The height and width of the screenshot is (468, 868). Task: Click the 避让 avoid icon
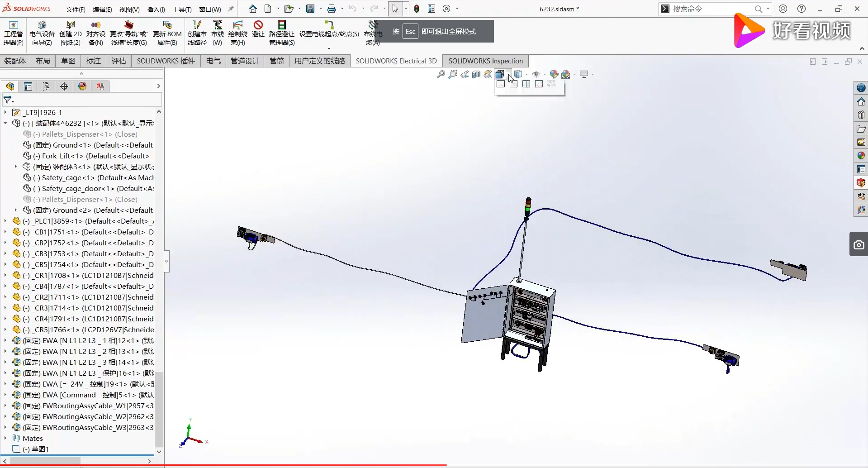tap(258, 29)
